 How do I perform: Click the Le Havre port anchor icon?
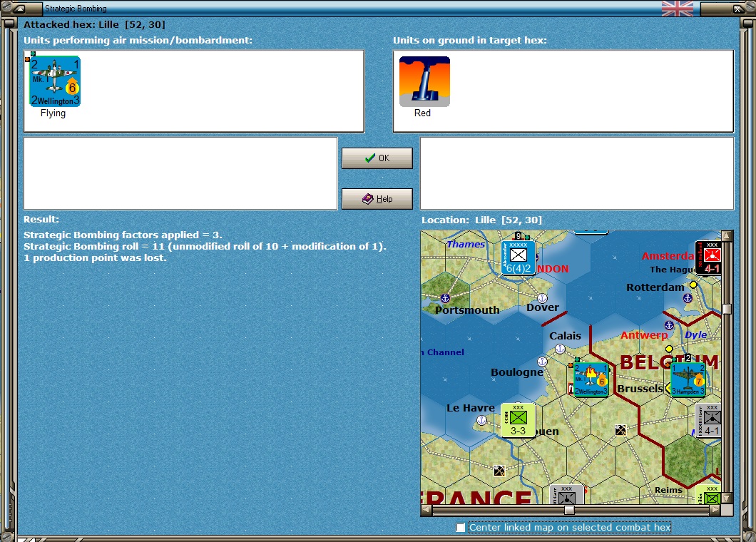coord(481,421)
